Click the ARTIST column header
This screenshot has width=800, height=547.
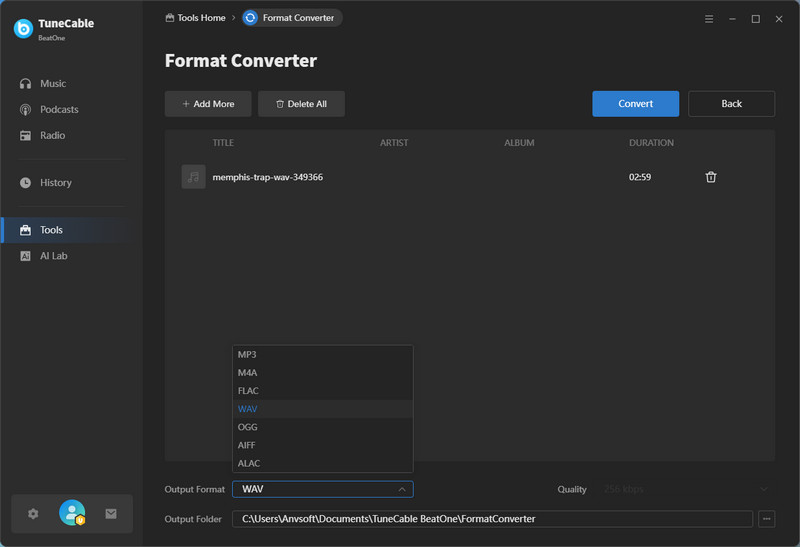pos(394,143)
